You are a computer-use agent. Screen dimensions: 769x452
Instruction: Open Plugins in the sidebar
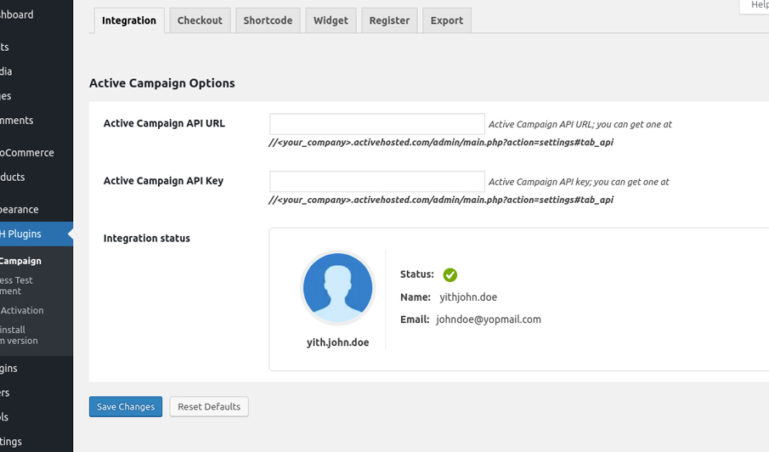(36, 368)
